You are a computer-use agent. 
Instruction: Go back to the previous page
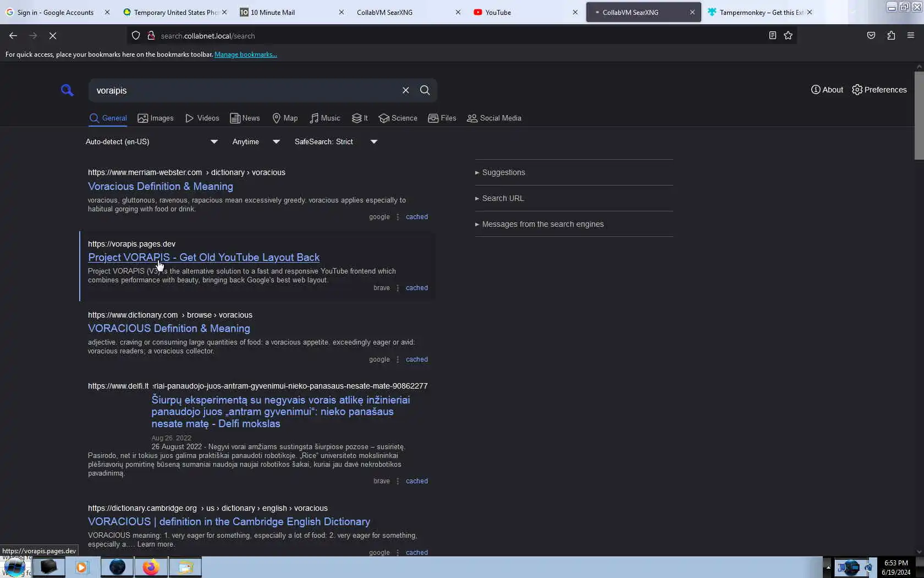[13, 36]
